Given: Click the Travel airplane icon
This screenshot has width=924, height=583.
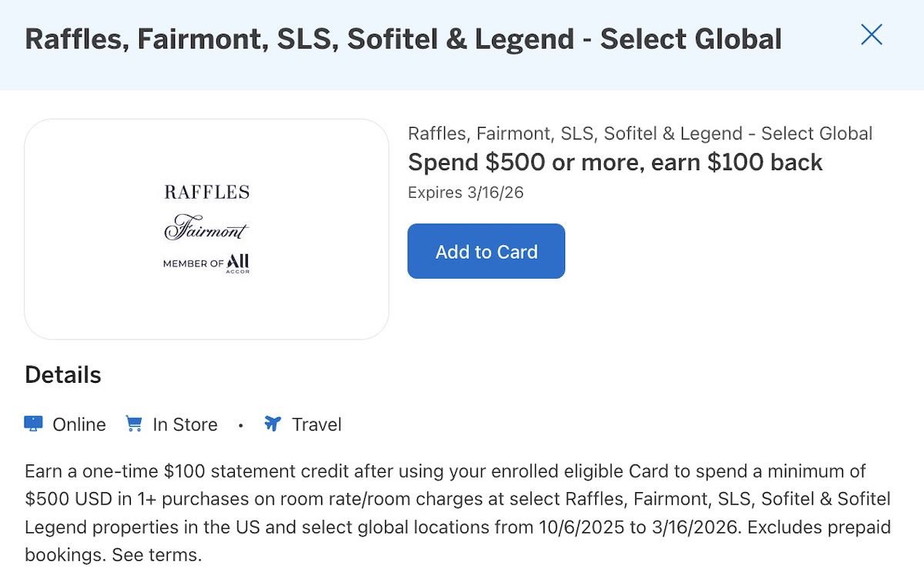Looking at the screenshot, I should click(273, 424).
